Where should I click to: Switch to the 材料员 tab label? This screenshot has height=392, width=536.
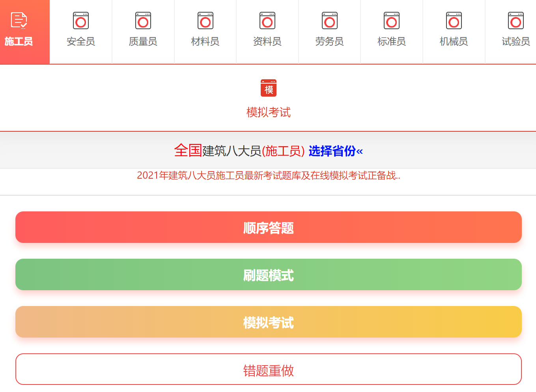point(205,41)
